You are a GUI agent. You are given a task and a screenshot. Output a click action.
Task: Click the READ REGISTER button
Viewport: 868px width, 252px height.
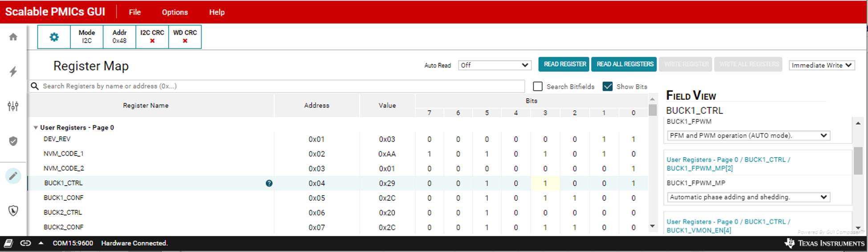tap(564, 64)
